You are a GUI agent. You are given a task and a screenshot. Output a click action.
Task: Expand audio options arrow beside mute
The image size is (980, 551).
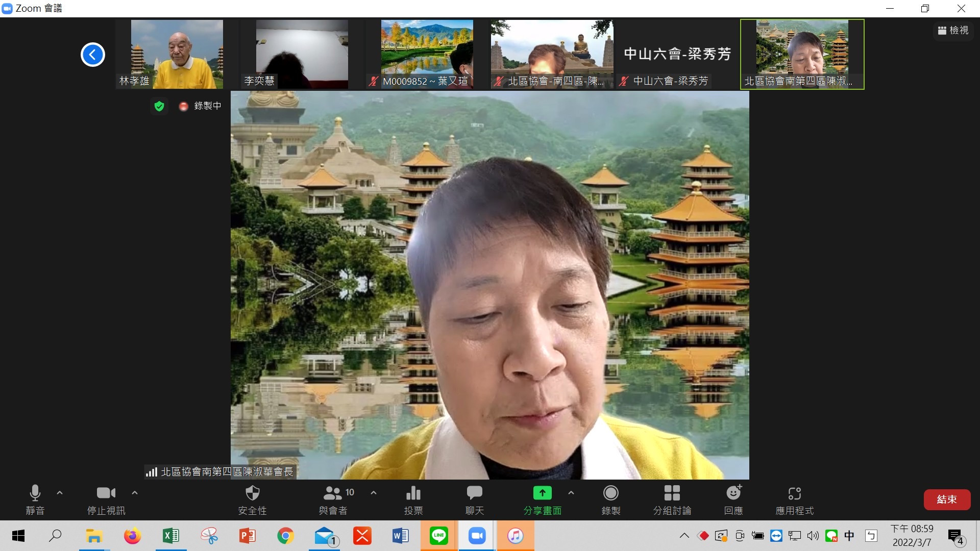coord(60,493)
